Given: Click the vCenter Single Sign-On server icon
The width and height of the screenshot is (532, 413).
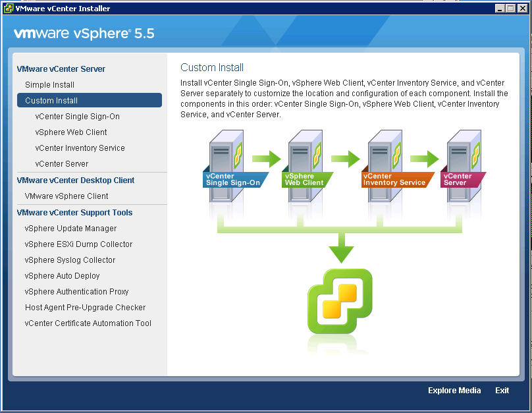Looking at the screenshot, I should [226, 165].
